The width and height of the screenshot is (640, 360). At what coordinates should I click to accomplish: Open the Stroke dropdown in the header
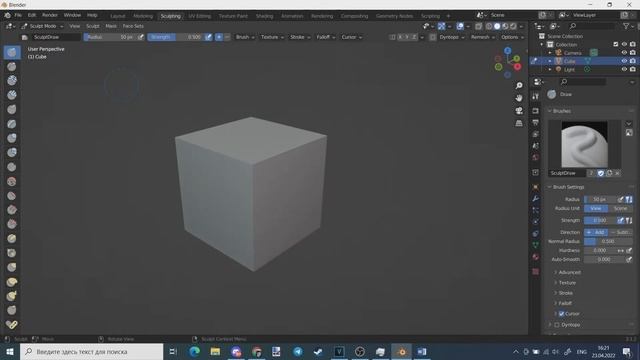(300, 37)
